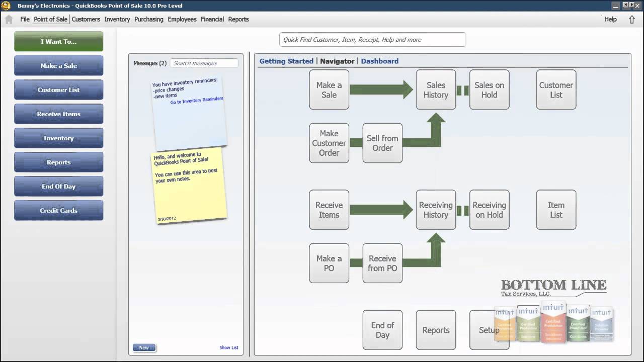
Task: Click the up arrow icon beside Help
Action: [632, 20]
